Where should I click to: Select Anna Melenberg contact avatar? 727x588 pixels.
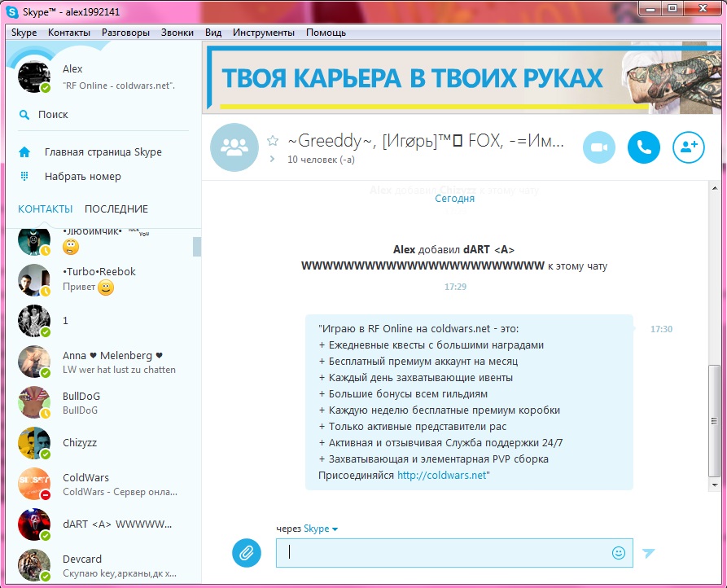click(x=34, y=362)
